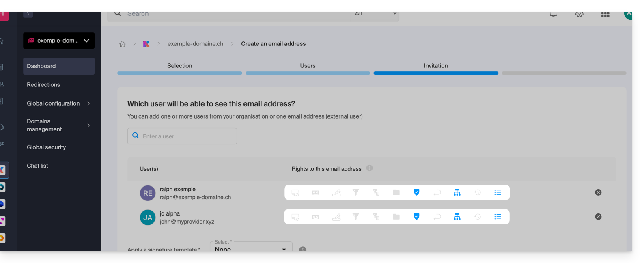Open the apps grid launcher

[x=605, y=15]
